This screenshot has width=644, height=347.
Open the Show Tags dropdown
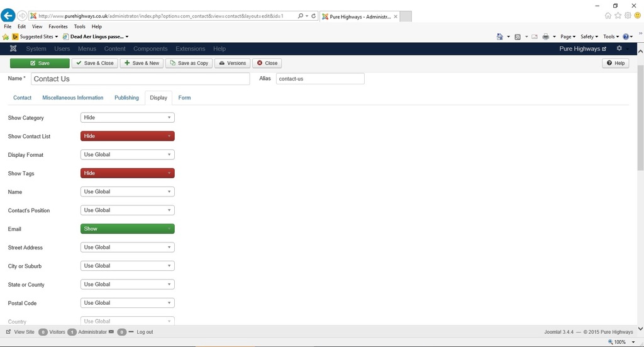(127, 173)
